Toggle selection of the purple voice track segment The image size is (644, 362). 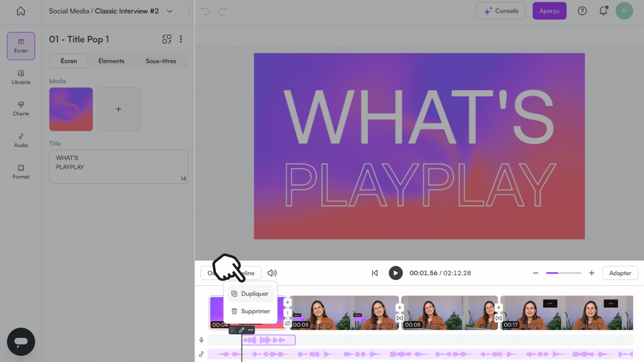click(268, 340)
